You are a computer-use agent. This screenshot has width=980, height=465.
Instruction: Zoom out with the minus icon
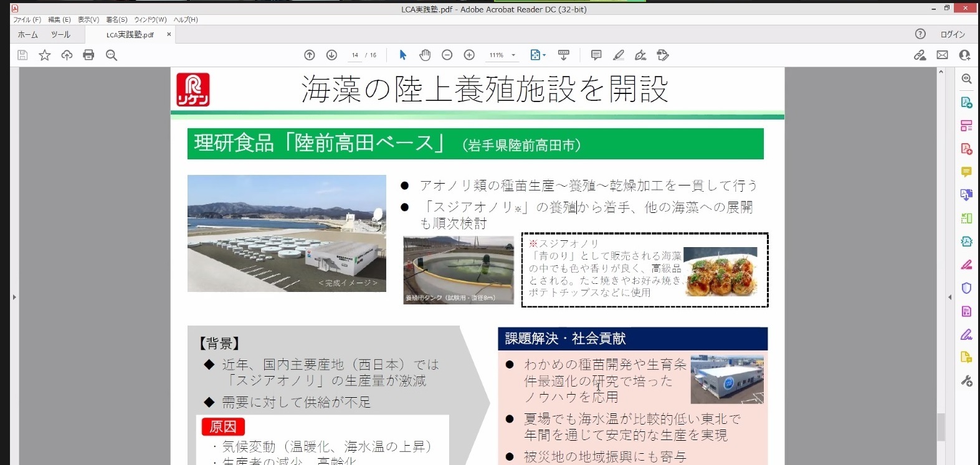447,55
